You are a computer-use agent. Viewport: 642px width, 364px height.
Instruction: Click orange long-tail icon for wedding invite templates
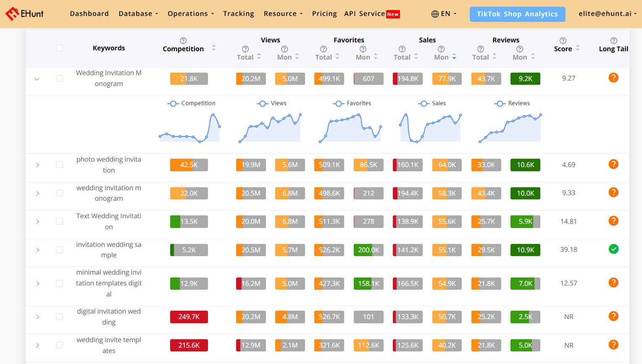click(613, 345)
